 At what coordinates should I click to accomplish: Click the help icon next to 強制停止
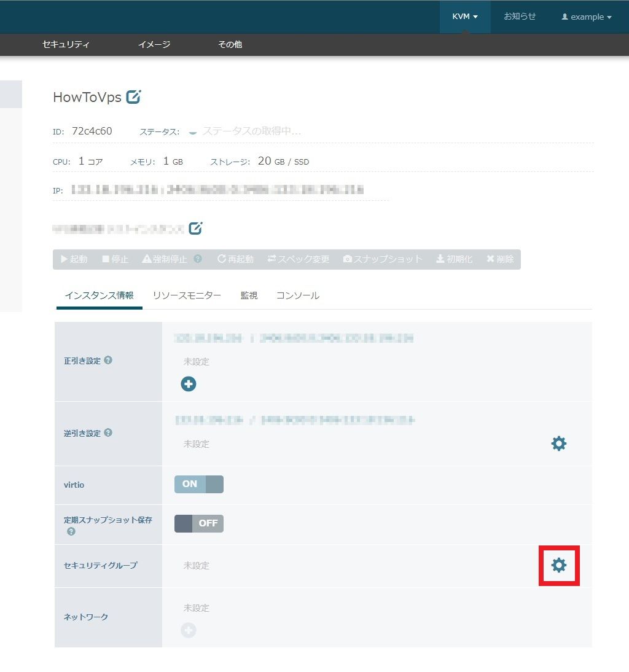198,259
